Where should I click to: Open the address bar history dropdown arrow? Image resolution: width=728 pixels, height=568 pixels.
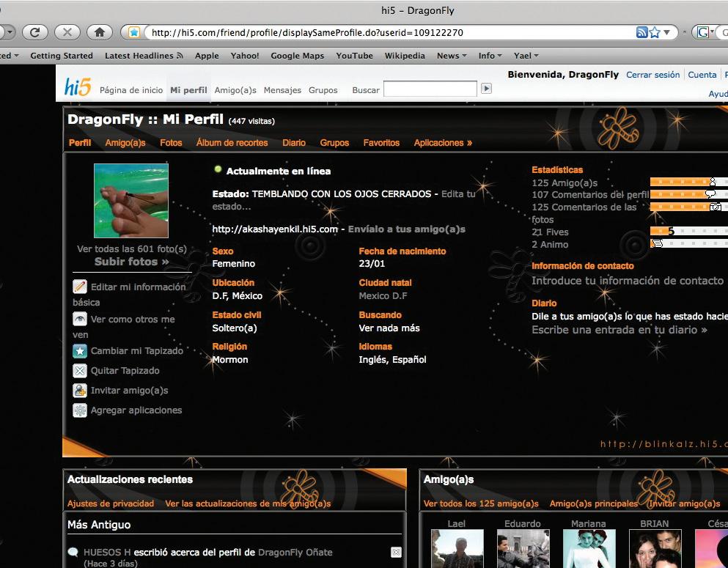666,32
